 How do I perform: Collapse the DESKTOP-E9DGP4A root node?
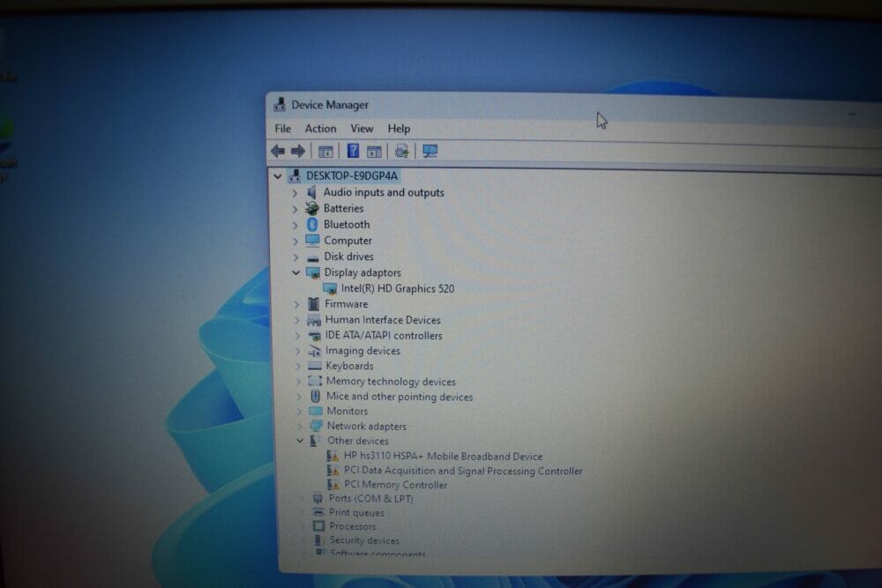277,176
